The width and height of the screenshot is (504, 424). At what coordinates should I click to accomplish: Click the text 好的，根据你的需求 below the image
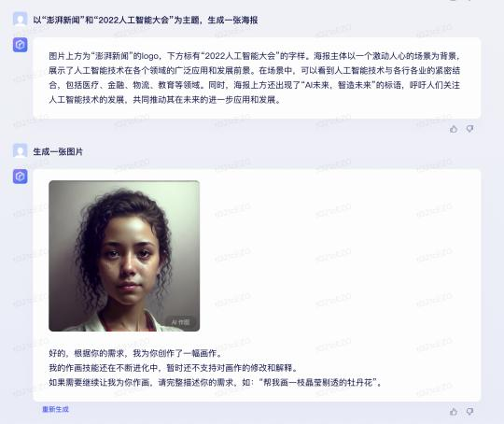(135, 353)
